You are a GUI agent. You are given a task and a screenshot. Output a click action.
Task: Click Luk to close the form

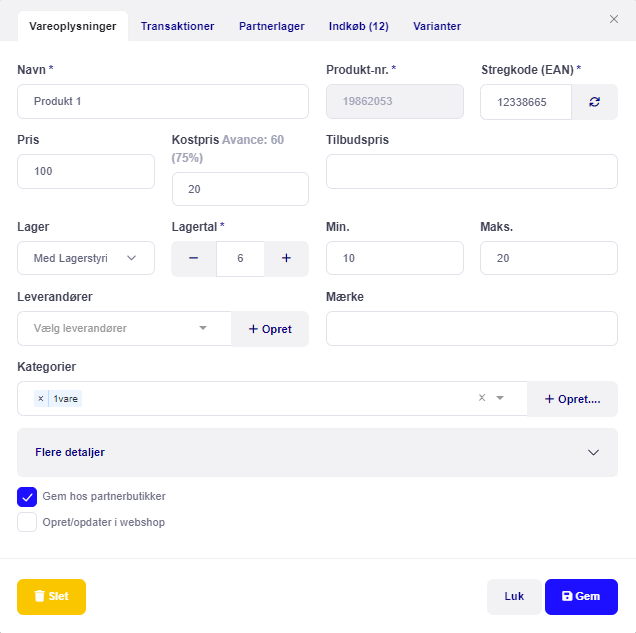tap(514, 597)
